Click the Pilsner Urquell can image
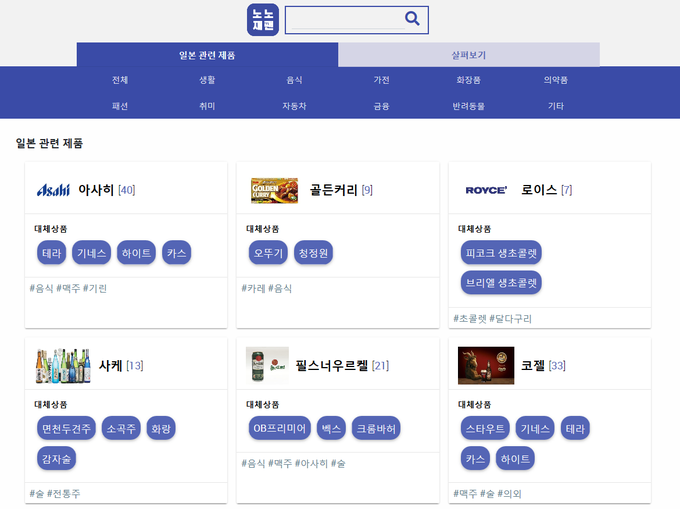The width and height of the screenshot is (680, 509). pos(267,365)
